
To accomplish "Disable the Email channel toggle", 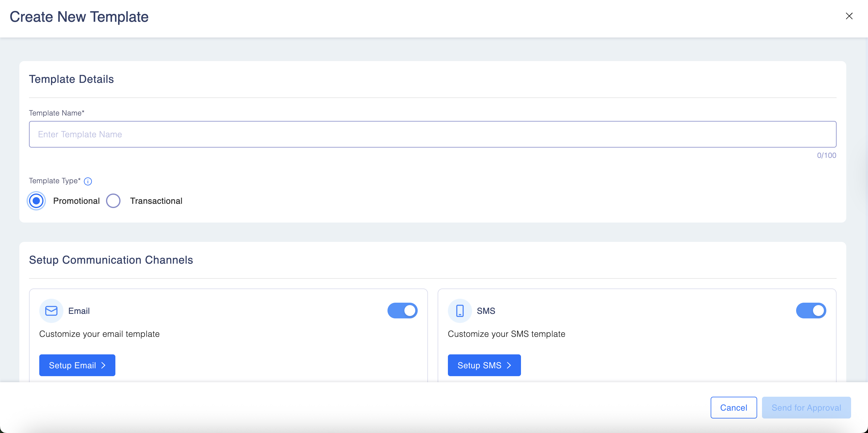I will tap(402, 311).
